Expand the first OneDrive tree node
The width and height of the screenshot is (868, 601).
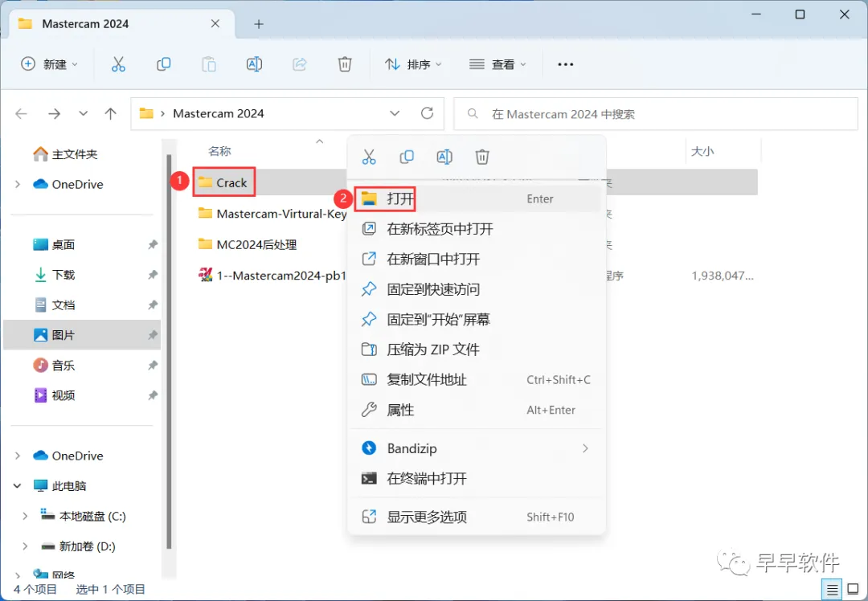point(17,184)
